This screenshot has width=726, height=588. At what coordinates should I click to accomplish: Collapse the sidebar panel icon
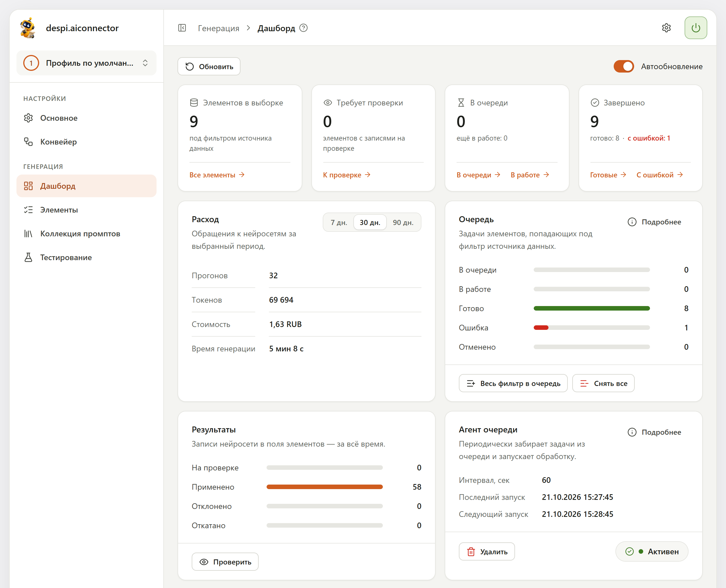click(x=182, y=28)
